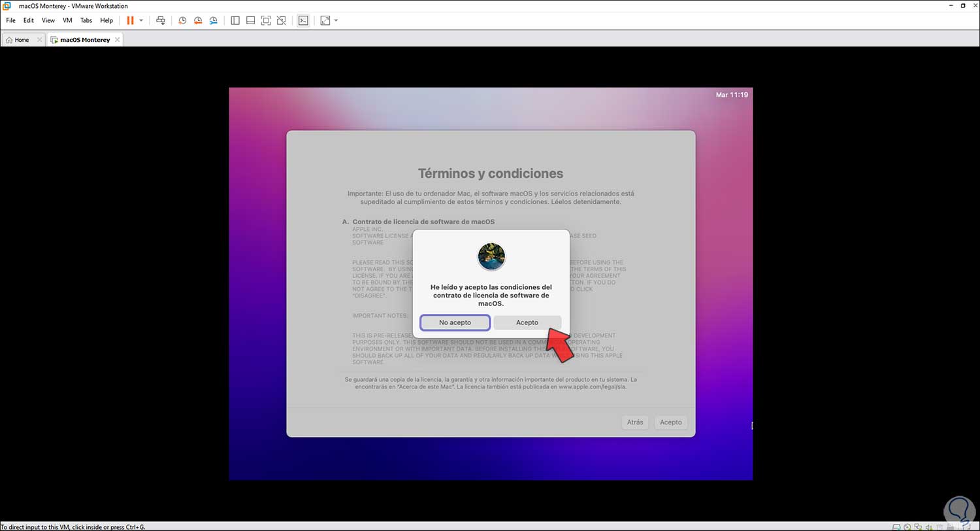Image resolution: width=980 pixels, height=531 pixels.
Task: Click the 'He leído y acepto las condiciones' dialog message
Action: pyautogui.click(x=491, y=295)
